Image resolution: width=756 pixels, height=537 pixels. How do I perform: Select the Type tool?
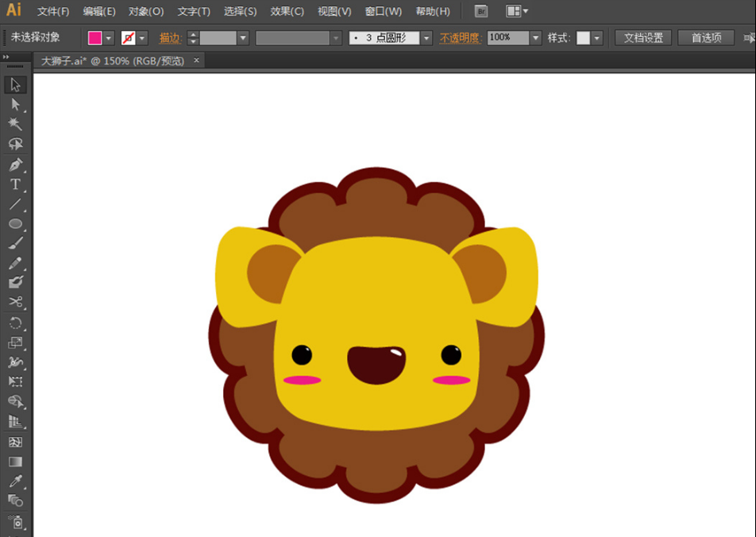[15, 184]
